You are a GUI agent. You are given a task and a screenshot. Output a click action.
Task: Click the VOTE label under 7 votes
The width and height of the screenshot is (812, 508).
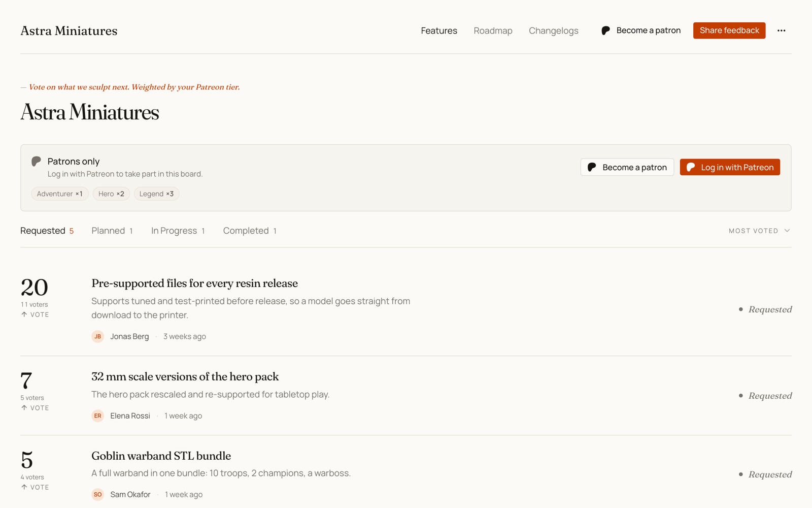click(40, 408)
